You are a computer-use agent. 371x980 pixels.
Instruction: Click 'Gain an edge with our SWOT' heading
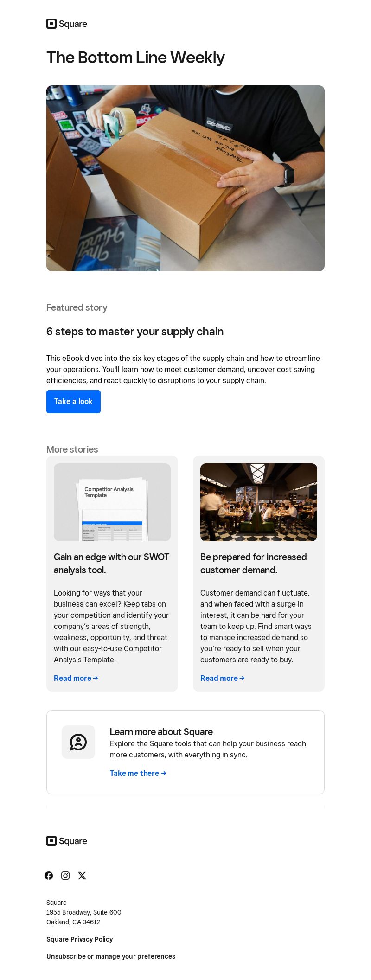pyautogui.click(x=112, y=564)
